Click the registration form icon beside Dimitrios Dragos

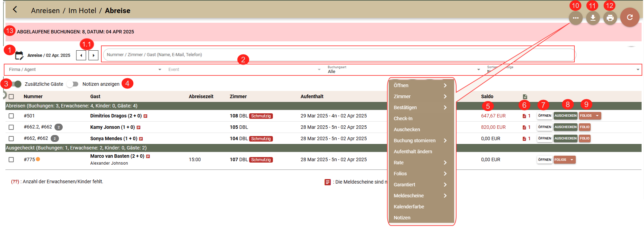[145, 116]
